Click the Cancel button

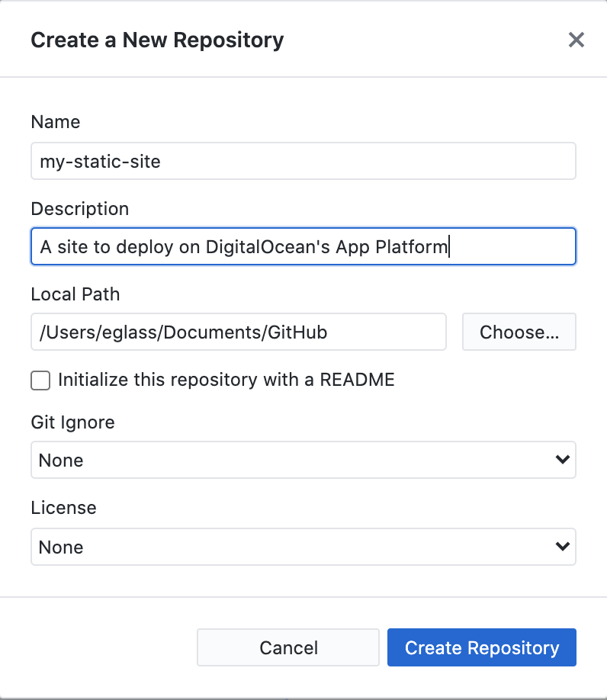[288, 648]
